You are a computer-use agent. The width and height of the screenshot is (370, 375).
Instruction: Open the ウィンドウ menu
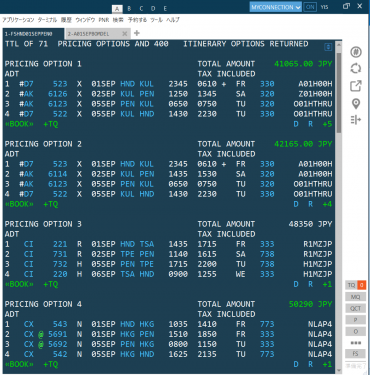[85, 20]
